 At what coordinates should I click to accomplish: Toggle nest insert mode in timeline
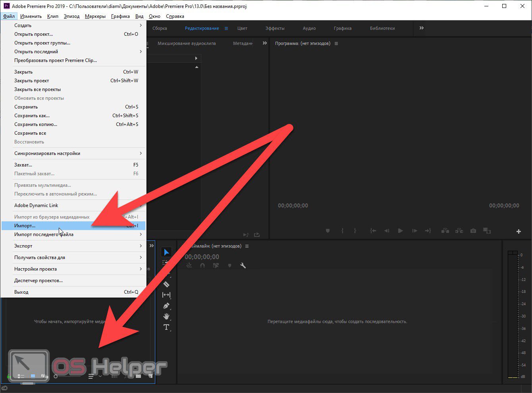click(189, 265)
